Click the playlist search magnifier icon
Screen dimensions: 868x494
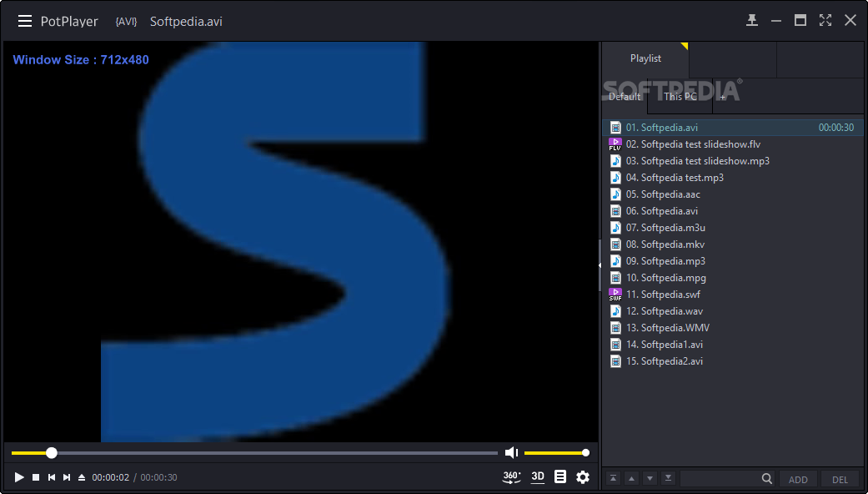click(767, 478)
